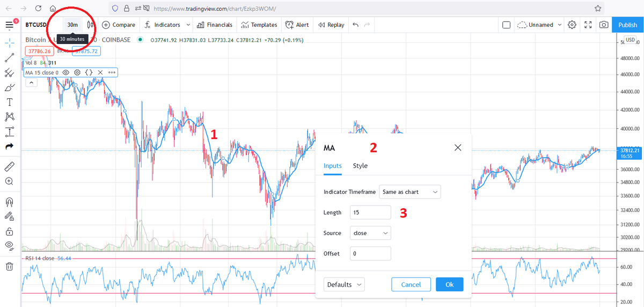Remove the MA indicator from legend
This screenshot has width=644, height=307.
[100, 72]
